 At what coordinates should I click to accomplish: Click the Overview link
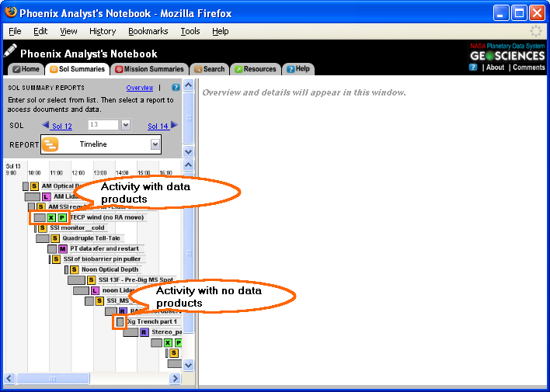(140, 88)
